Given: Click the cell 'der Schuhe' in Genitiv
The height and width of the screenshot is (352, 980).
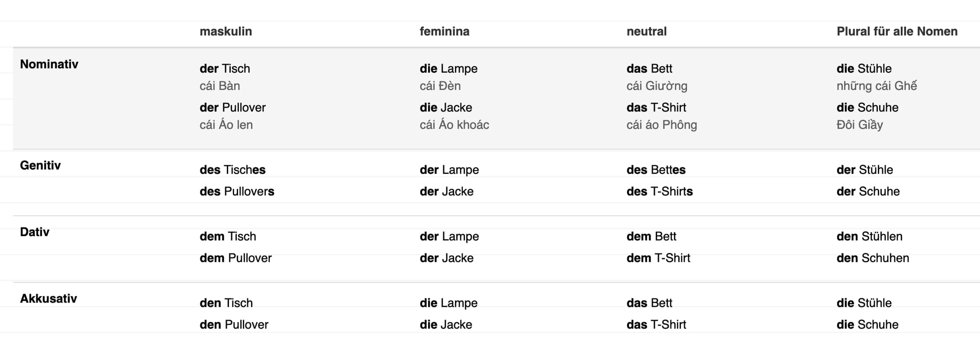Looking at the screenshot, I should [868, 192].
